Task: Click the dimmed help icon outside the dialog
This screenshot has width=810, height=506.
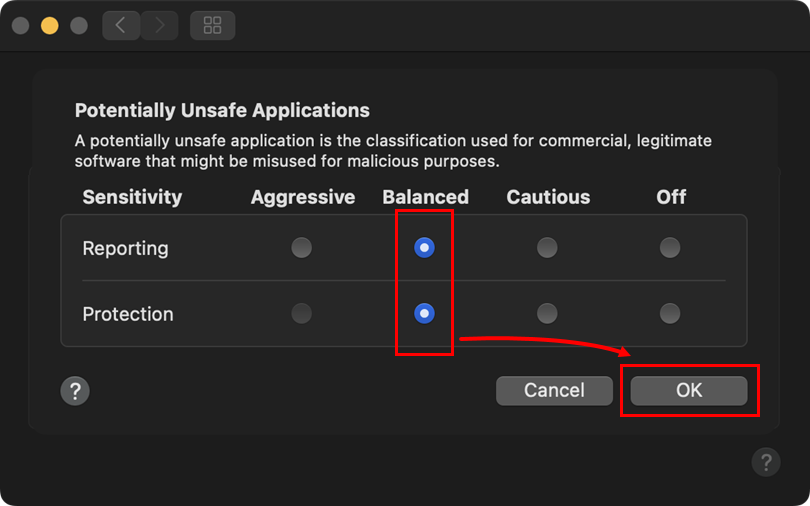Action: tap(766, 462)
